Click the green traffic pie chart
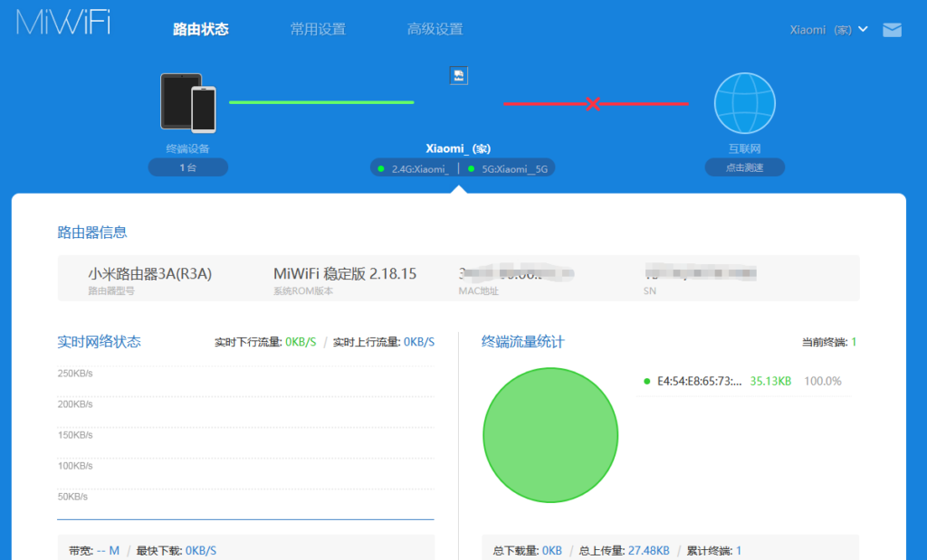This screenshot has height=560, width=927. pyautogui.click(x=550, y=435)
